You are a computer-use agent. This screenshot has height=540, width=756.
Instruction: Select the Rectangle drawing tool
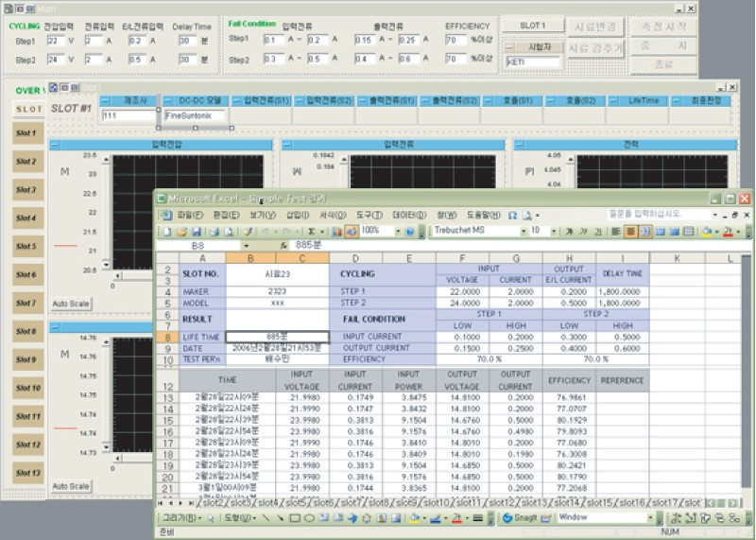pos(294,518)
